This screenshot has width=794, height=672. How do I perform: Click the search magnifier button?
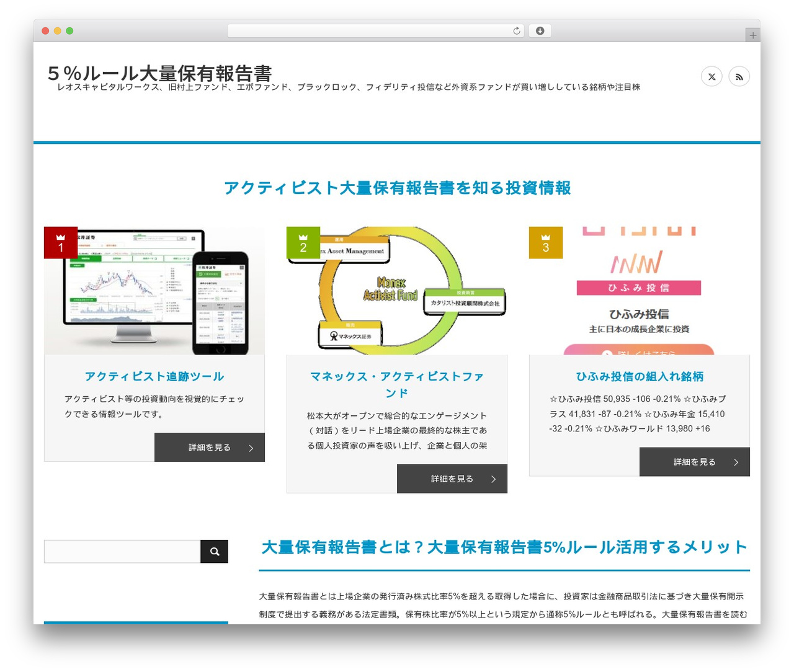click(214, 552)
